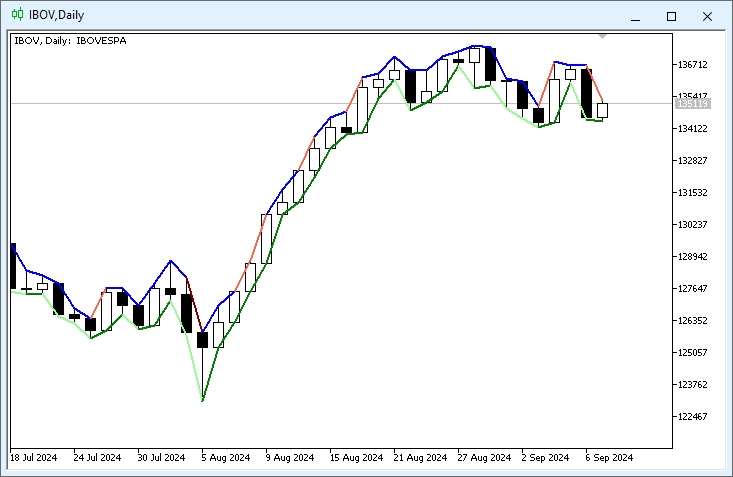Click price scale value 131532

[x=692, y=193]
